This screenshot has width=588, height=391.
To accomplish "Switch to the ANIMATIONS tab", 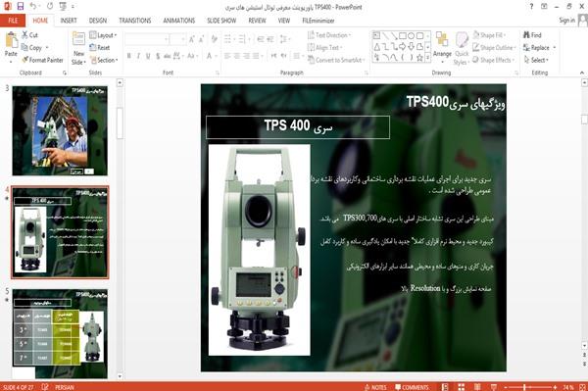I will point(179,21).
